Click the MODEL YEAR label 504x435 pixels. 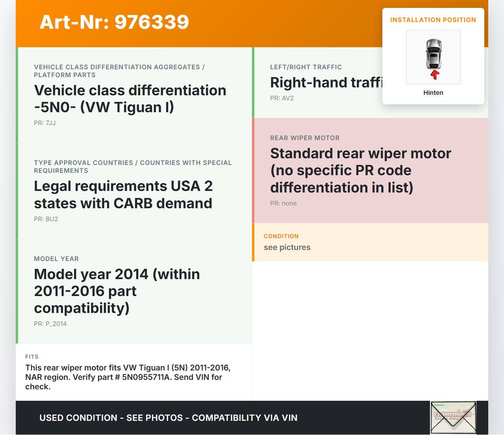(x=56, y=259)
